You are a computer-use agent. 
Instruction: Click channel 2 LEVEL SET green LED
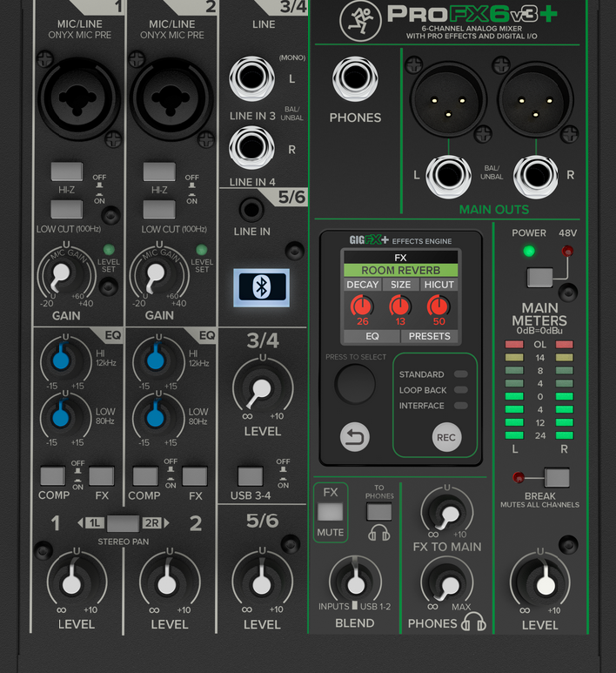tap(202, 249)
